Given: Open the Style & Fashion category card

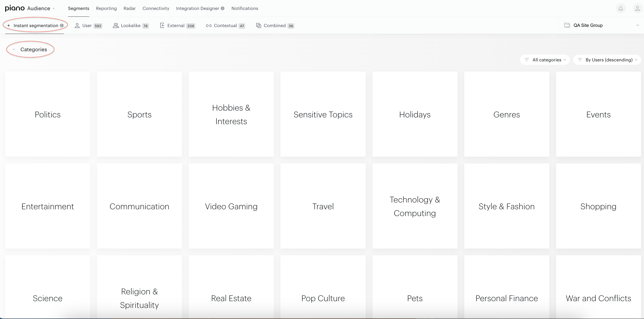Looking at the screenshot, I should [x=506, y=206].
